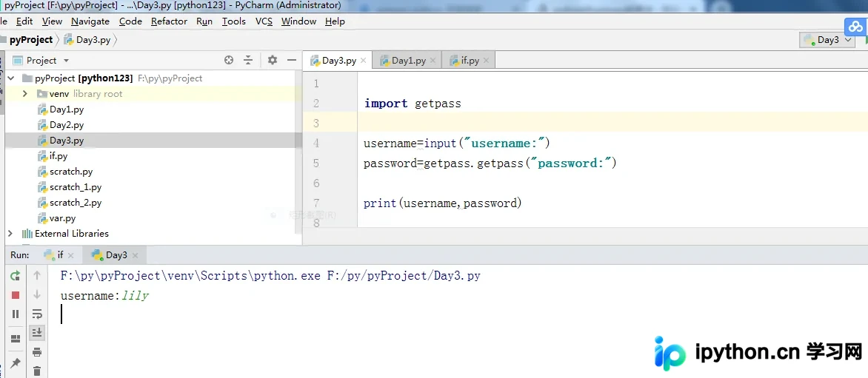Click the username=input("username:") line
The width and height of the screenshot is (868, 378).
click(457, 143)
